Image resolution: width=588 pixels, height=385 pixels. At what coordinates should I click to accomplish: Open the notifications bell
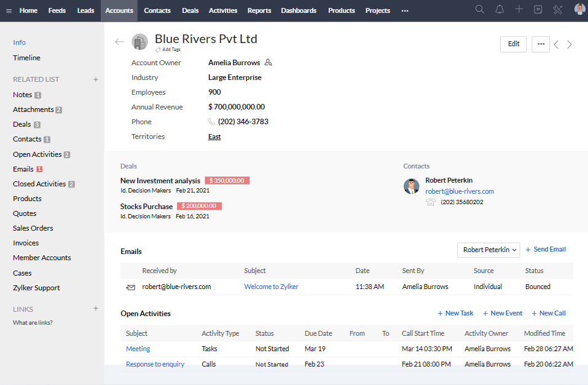pos(500,10)
